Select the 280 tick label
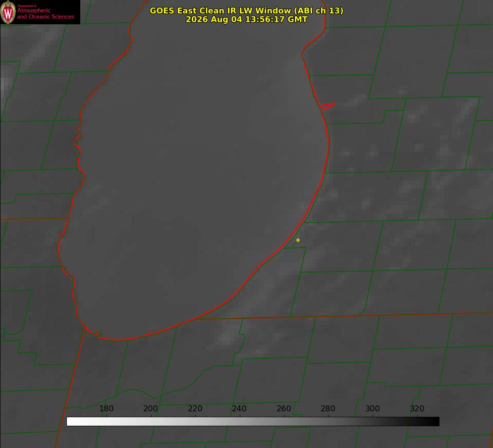Image resolution: width=493 pixels, height=448 pixels. coord(328,408)
